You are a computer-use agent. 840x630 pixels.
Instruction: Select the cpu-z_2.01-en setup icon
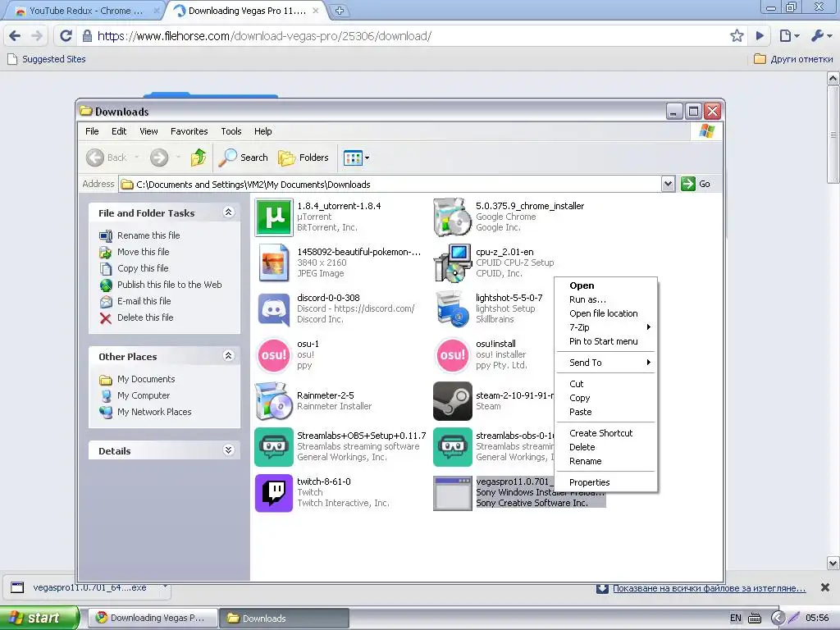[452, 263]
